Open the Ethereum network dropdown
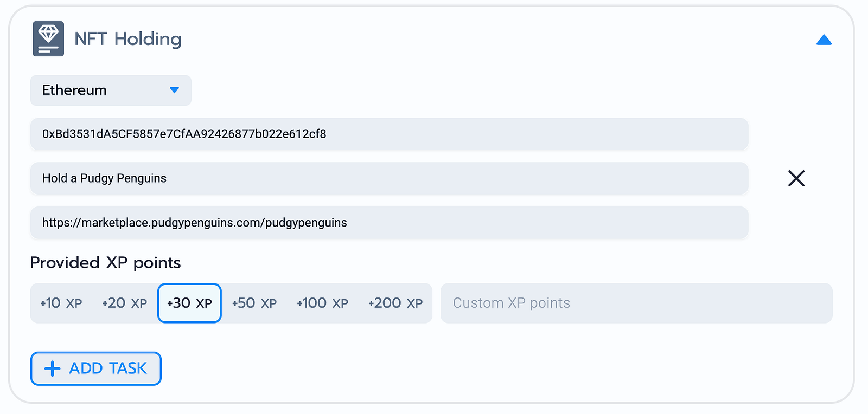 (x=111, y=90)
